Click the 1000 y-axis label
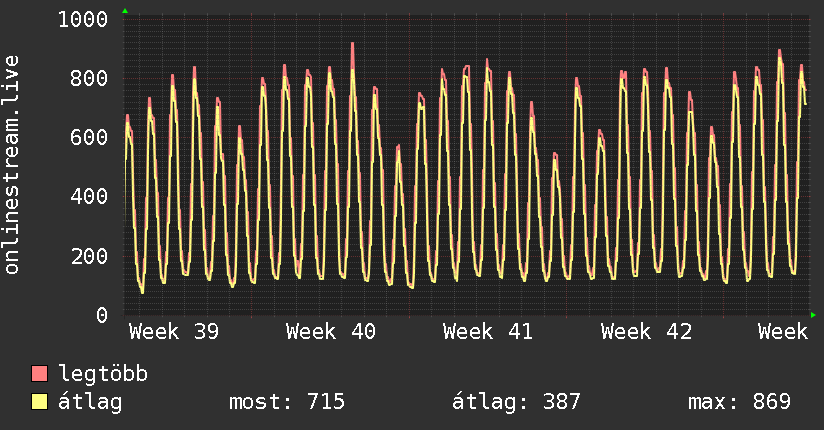824x430 pixels. tap(83, 19)
